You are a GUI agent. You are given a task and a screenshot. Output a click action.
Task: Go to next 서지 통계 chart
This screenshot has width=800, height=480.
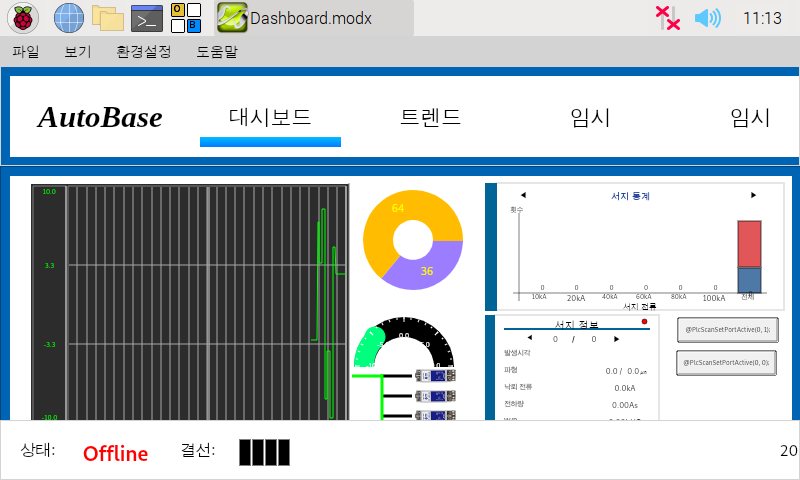coord(754,195)
